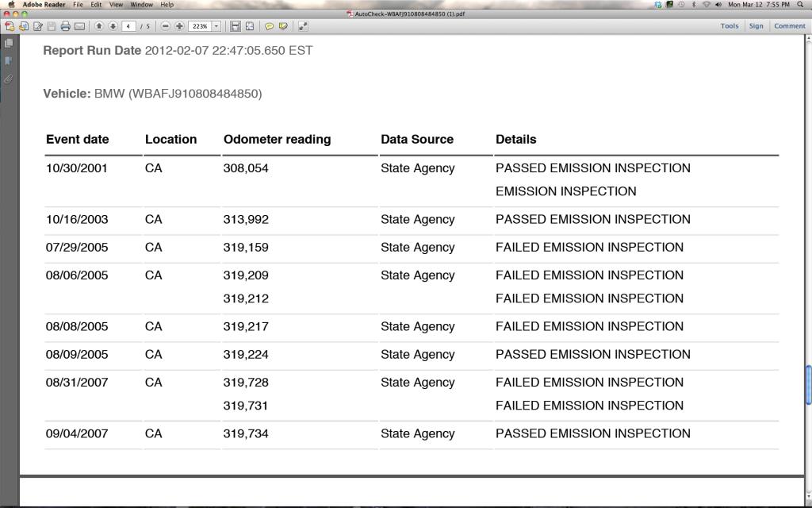Click the edit/sign document pencil icon

[x=38, y=26]
